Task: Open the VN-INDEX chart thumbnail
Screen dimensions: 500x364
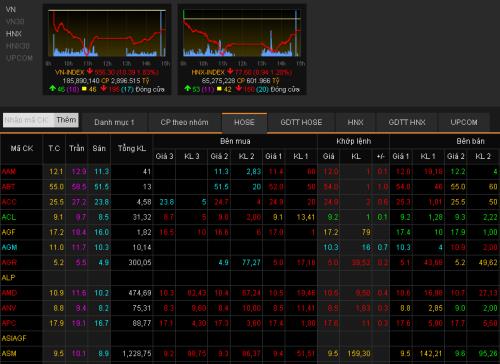Action: point(107,49)
